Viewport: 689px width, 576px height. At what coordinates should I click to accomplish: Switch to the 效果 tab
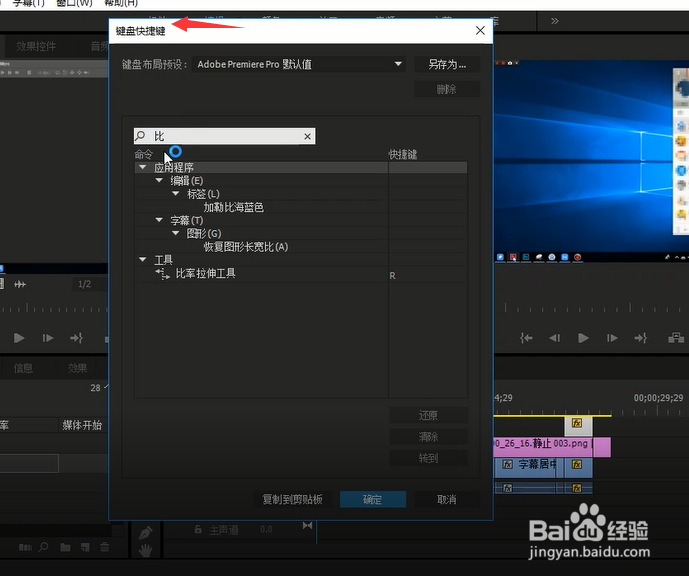77,368
